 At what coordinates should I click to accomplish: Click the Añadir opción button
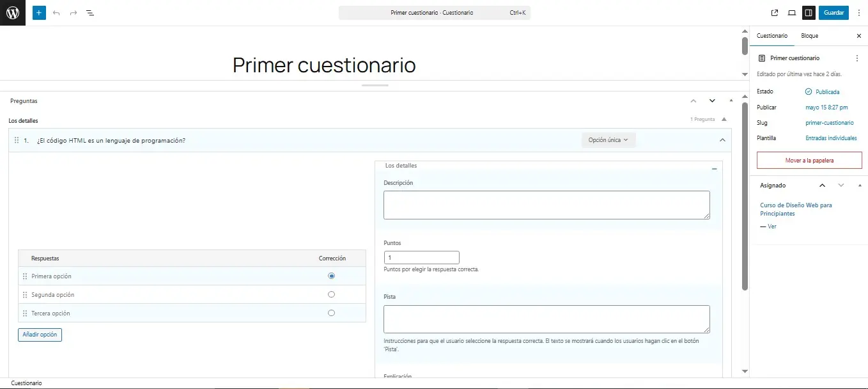40,335
